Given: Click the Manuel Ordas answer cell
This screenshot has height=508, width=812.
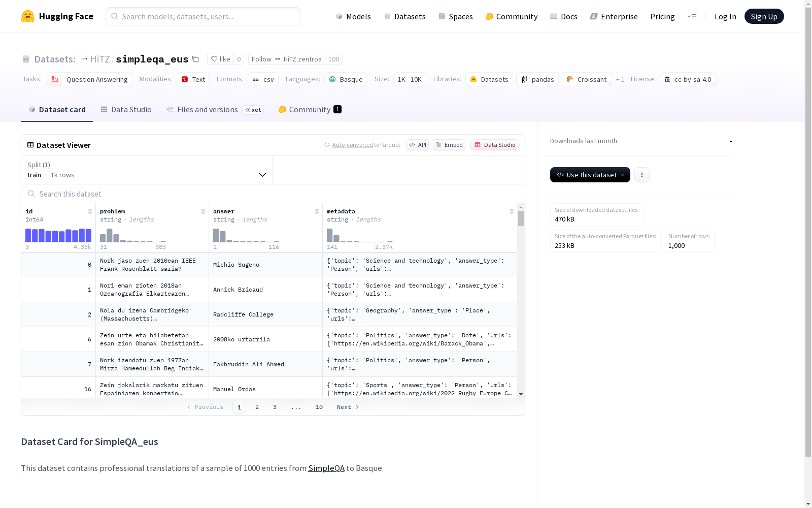Looking at the screenshot, I should click(x=265, y=388).
